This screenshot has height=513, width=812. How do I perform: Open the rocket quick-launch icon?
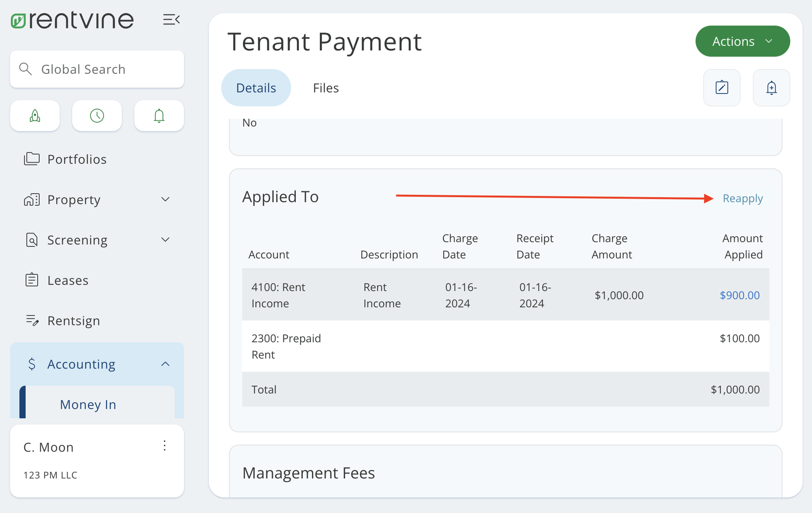(35, 116)
